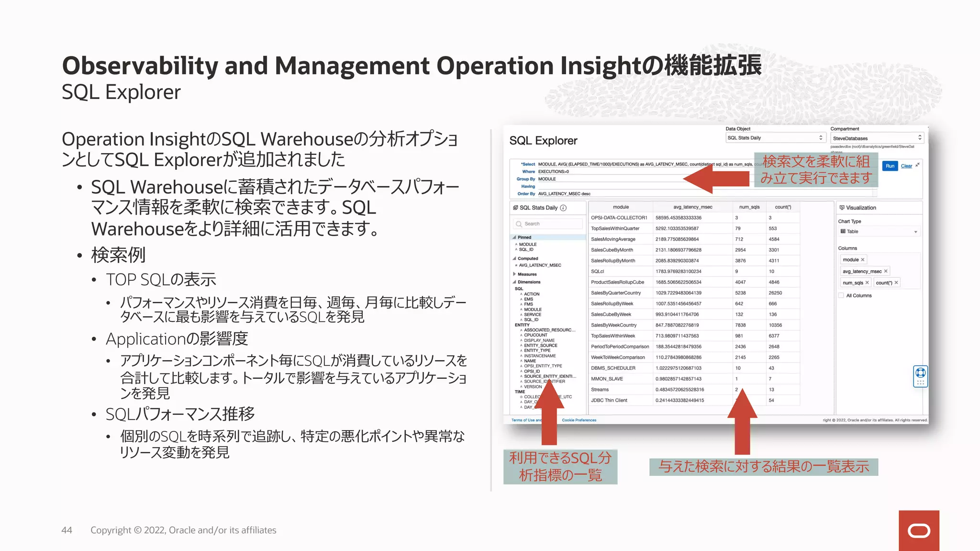Click the collapse editor icon next to Clear
This screenshot has height=551, width=980.
[917, 165]
